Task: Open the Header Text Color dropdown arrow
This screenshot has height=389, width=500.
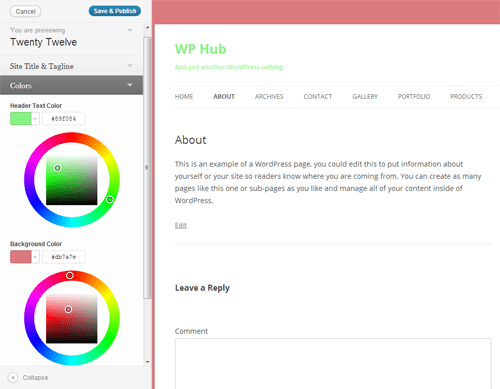Action: 35,119
